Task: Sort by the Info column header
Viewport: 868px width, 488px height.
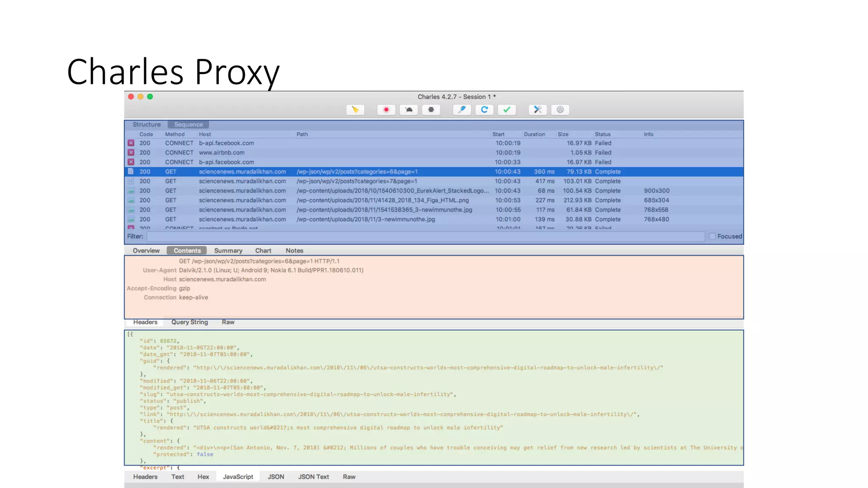Action: 649,134
